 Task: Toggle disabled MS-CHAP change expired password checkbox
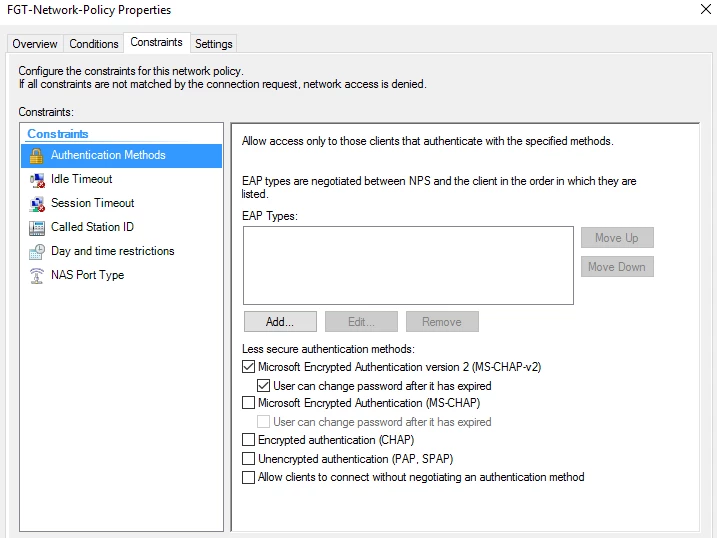[x=263, y=421]
